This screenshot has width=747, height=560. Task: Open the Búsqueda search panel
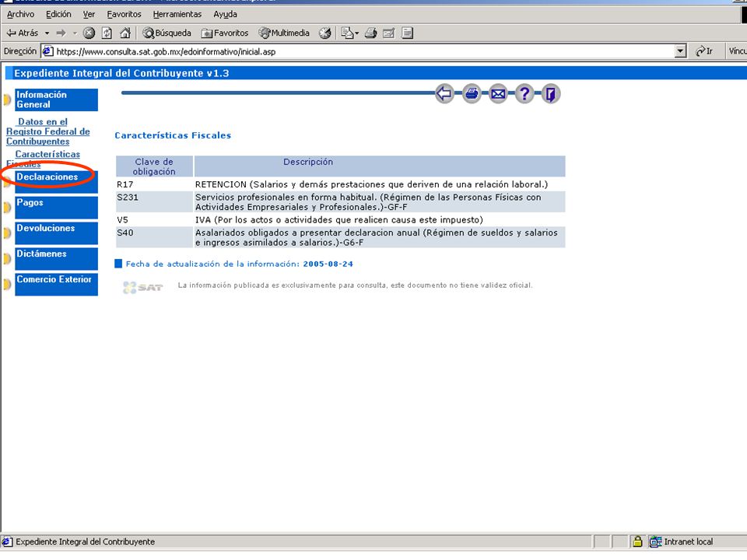point(167,33)
